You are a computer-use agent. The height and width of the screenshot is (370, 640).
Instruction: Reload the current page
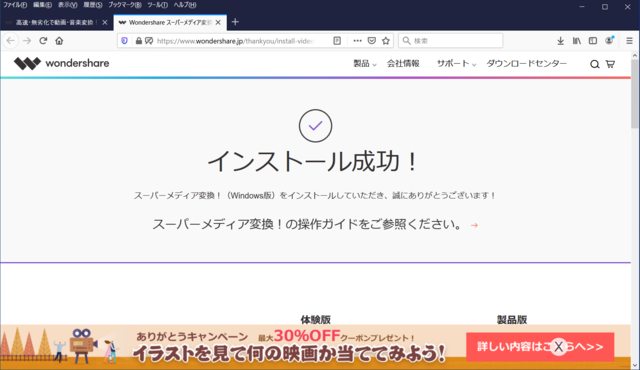coord(43,41)
